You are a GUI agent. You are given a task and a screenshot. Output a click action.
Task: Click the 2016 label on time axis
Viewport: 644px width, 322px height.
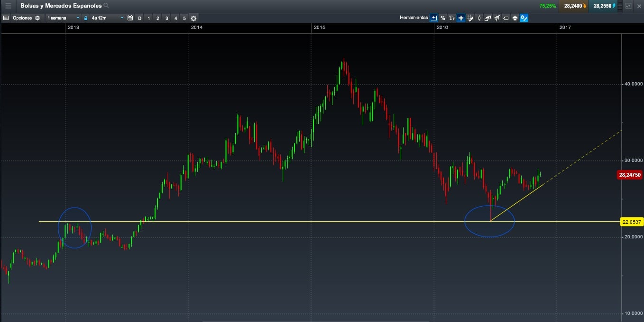pyautogui.click(x=442, y=28)
